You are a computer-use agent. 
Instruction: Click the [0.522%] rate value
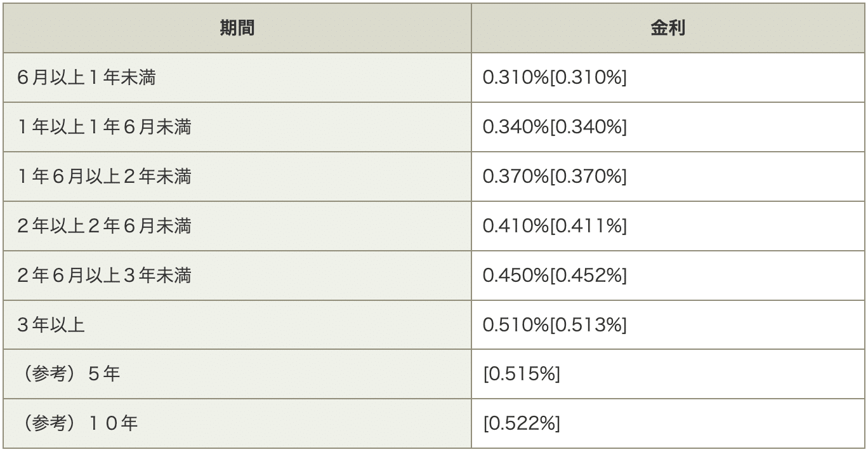coord(522,423)
